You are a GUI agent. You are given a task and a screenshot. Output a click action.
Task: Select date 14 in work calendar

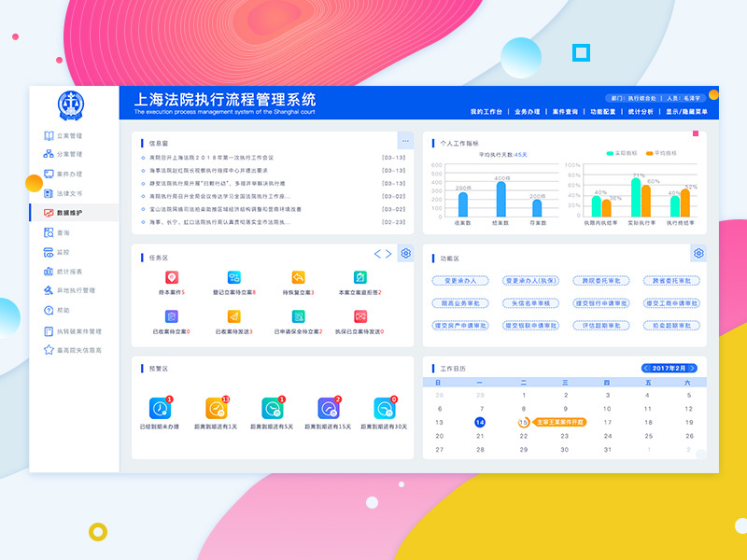click(x=480, y=422)
